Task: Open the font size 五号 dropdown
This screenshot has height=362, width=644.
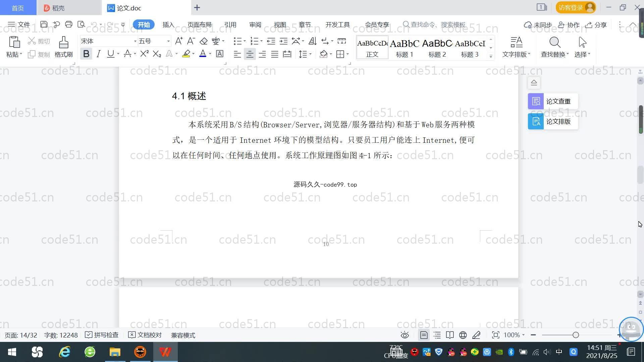Action: click(168, 41)
